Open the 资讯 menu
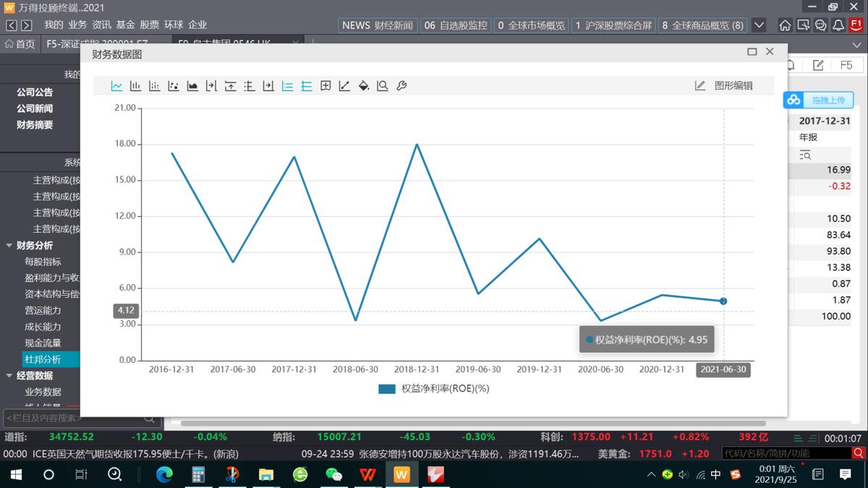This screenshot has width=868, height=488. click(x=101, y=25)
